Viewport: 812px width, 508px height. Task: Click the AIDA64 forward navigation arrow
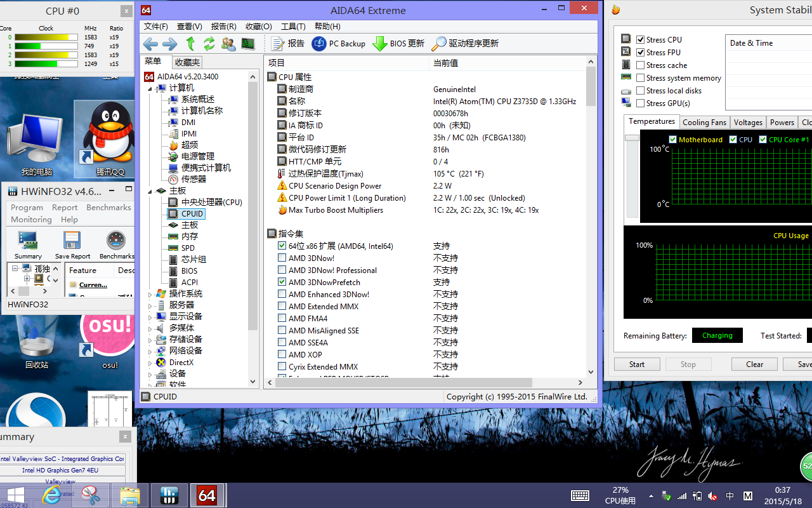point(170,44)
